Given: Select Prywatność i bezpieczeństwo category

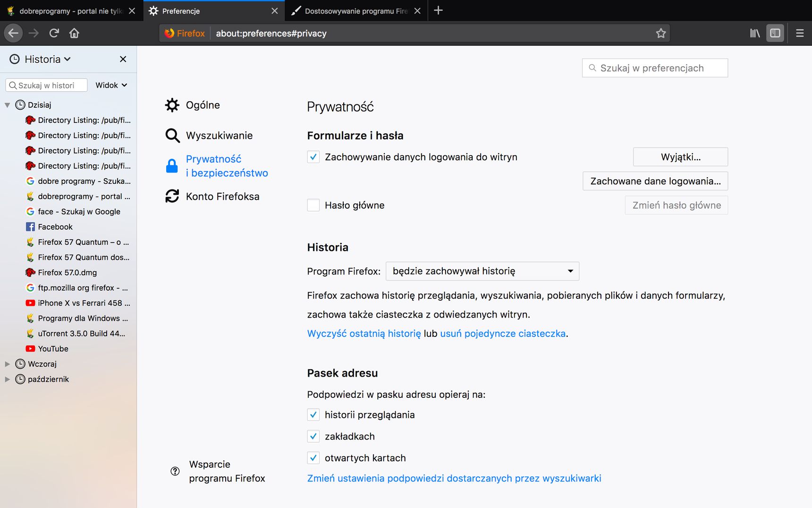Looking at the screenshot, I should [217, 166].
